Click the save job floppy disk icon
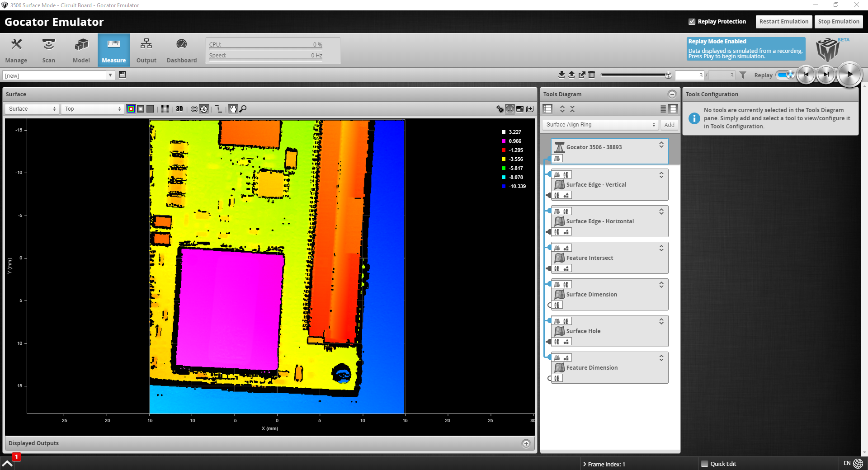The width and height of the screenshot is (868, 470). [x=123, y=75]
